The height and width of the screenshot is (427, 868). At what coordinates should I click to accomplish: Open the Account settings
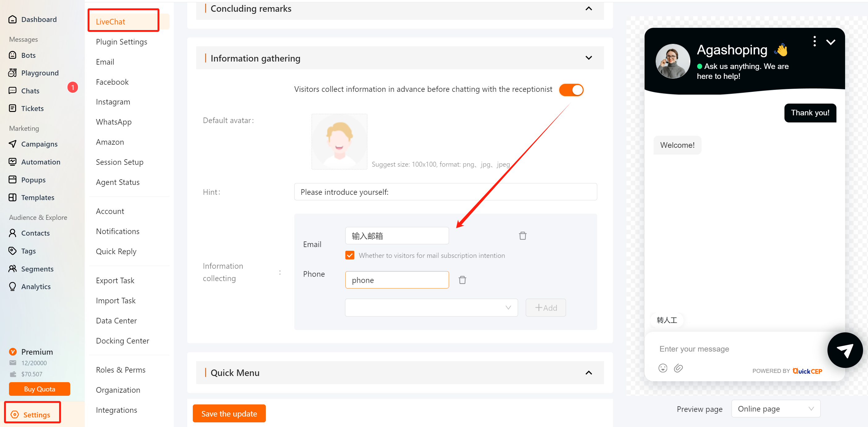pos(110,211)
